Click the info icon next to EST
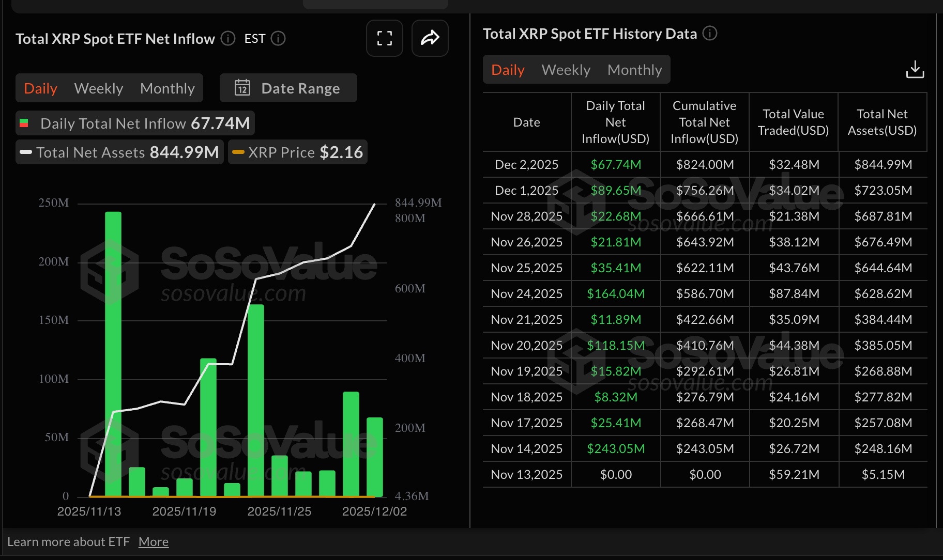The width and height of the screenshot is (943, 560). coord(278,38)
